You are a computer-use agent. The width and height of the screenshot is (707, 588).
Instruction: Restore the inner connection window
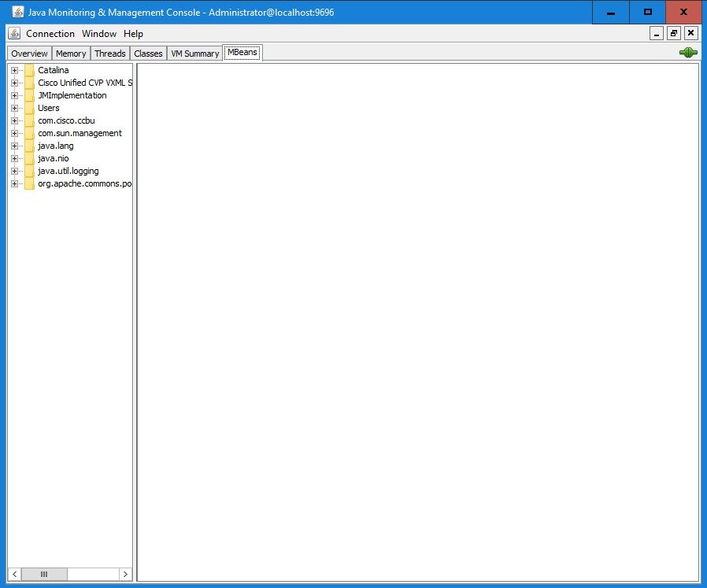(674, 33)
